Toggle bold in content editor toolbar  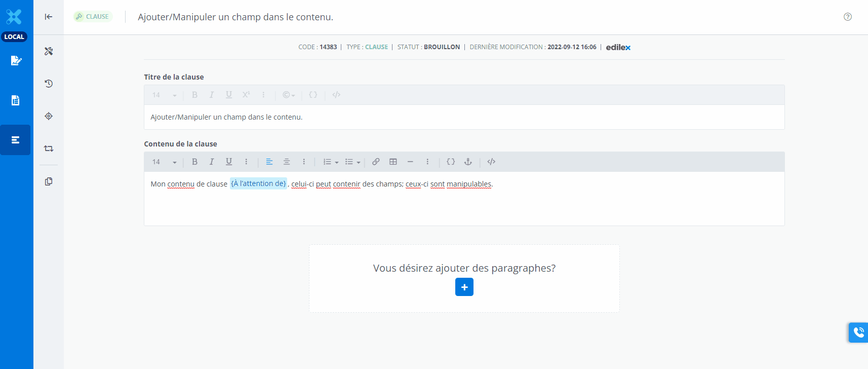pyautogui.click(x=194, y=162)
